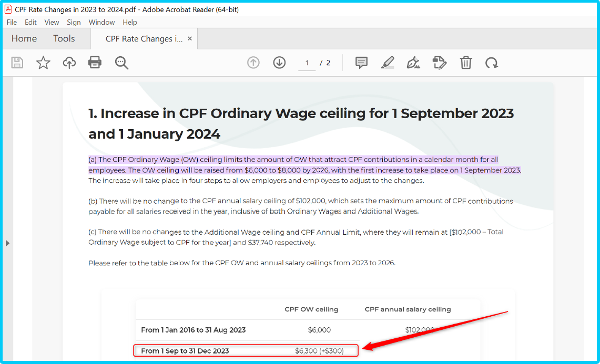Viewport: 600px width, 364px height.
Task: Go to next page arrow
Action: [x=279, y=63]
